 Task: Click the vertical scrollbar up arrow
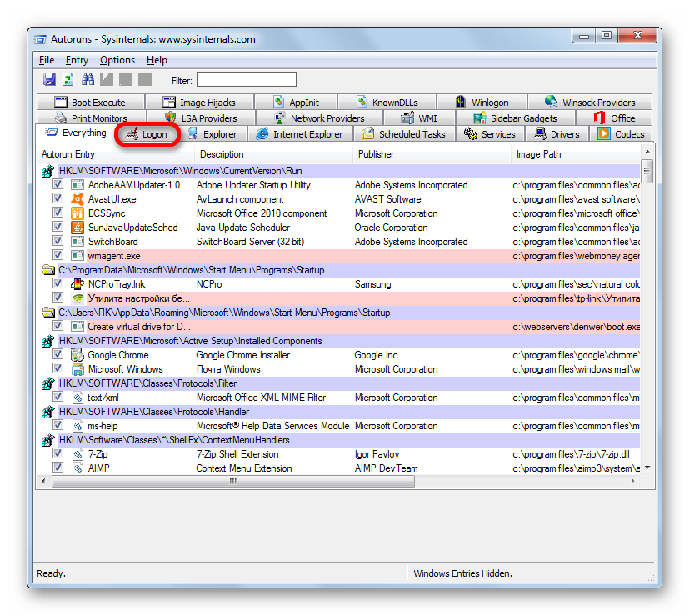click(647, 152)
